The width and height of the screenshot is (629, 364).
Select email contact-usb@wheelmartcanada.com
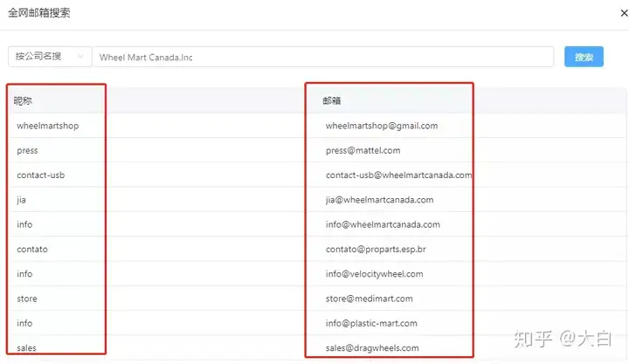(398, 175)
